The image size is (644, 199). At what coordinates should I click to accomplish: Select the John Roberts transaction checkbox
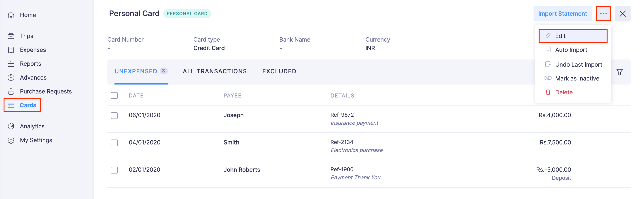(114, 170)
